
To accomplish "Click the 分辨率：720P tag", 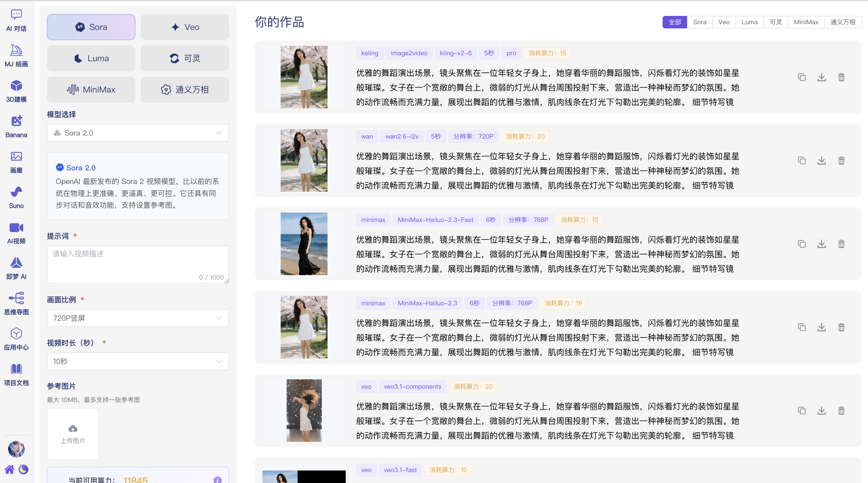I will pyautogui.click(x=473, y=136).
